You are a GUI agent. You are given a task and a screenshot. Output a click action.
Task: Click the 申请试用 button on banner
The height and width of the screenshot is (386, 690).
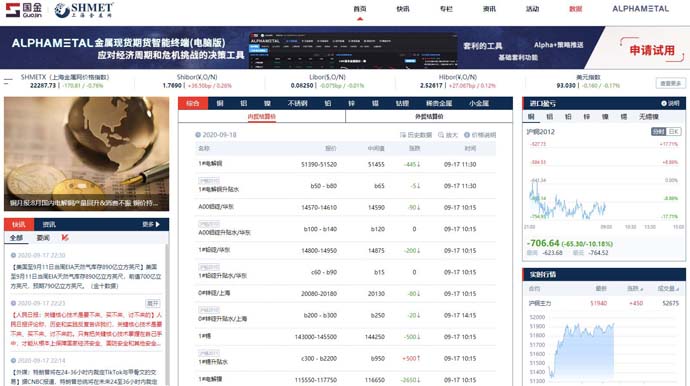(x=652, y=50)
